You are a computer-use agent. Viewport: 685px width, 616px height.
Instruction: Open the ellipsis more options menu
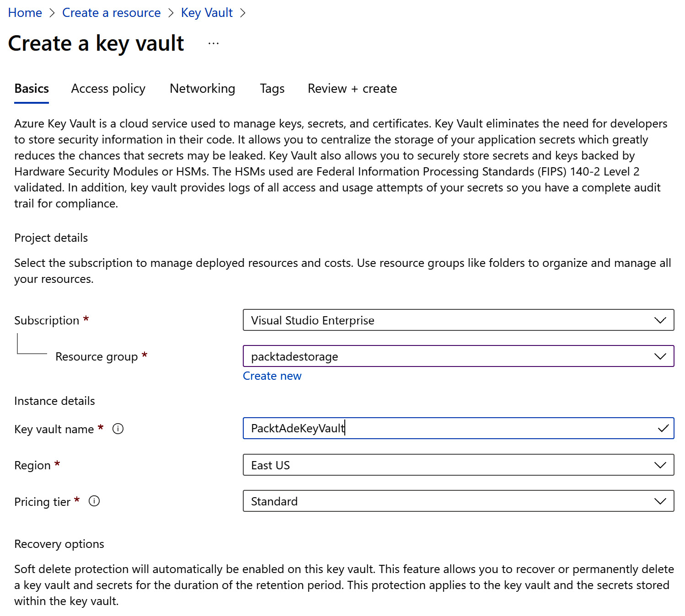click(x=213, y=44)
